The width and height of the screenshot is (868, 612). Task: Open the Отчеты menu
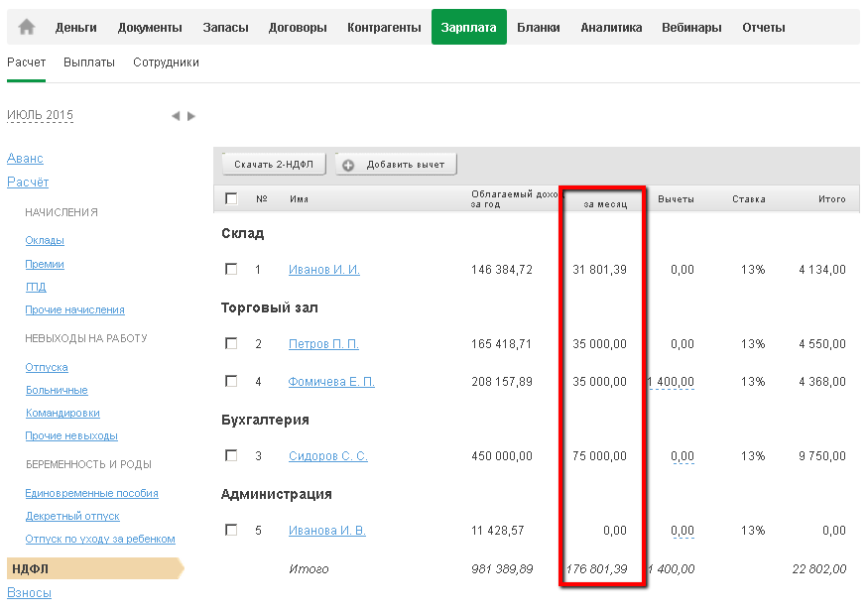[764, 27]
